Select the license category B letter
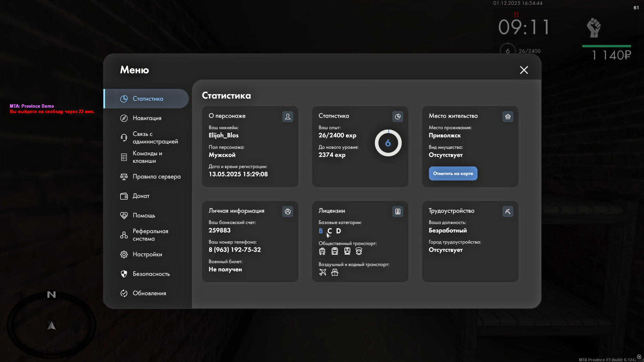Image resolution: width=644 pixels, height=362 pixels. click(x=321, y=231)
